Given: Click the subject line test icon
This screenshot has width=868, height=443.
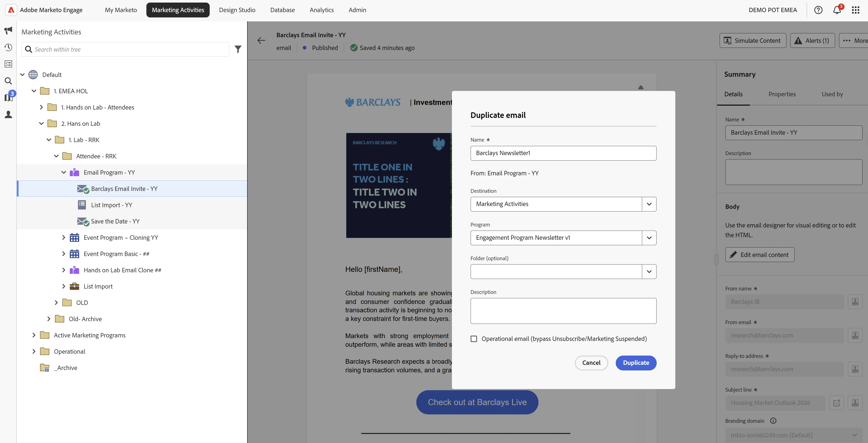Looking at the screenshot, I should [837, 403].
